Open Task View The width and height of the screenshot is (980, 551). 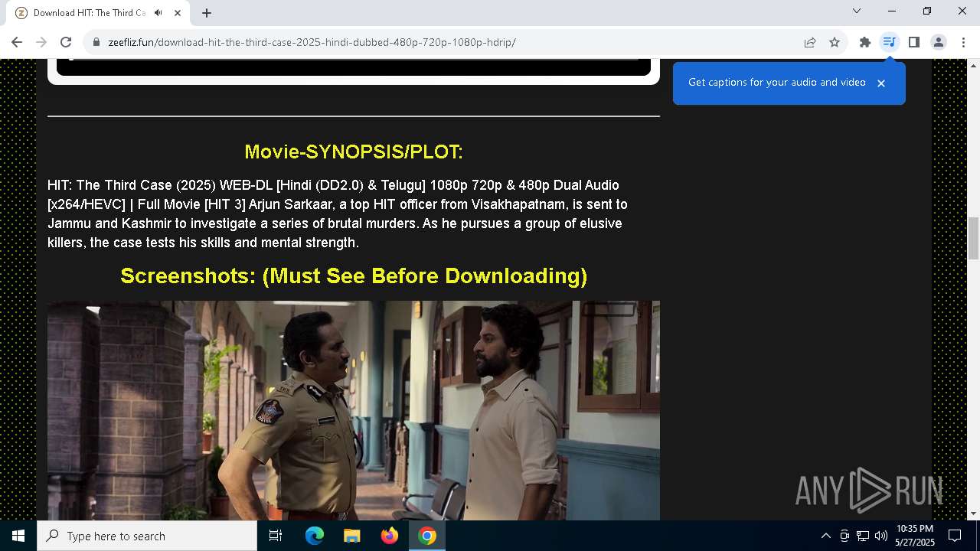pyautogui.click(x=276, y=536)
